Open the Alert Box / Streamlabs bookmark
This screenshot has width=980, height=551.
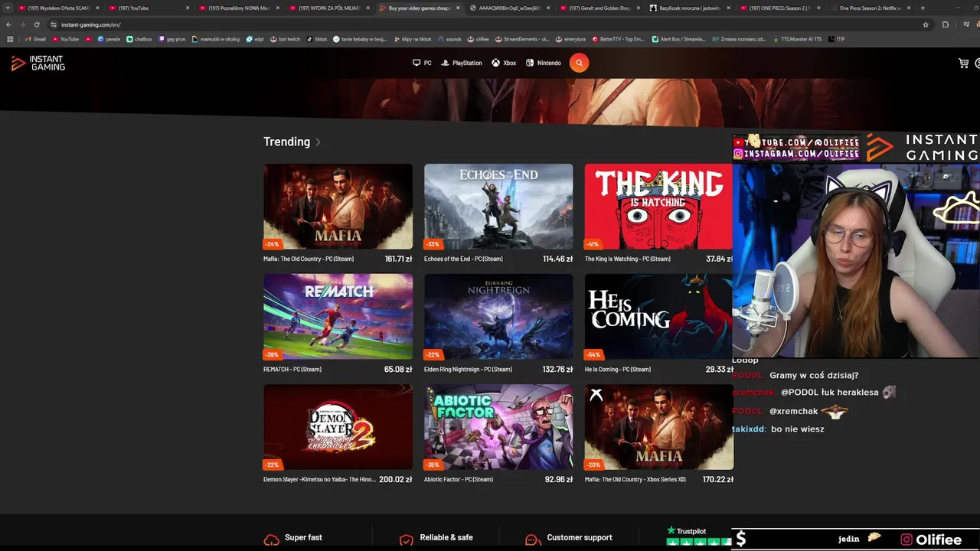[x=678, y=39]
